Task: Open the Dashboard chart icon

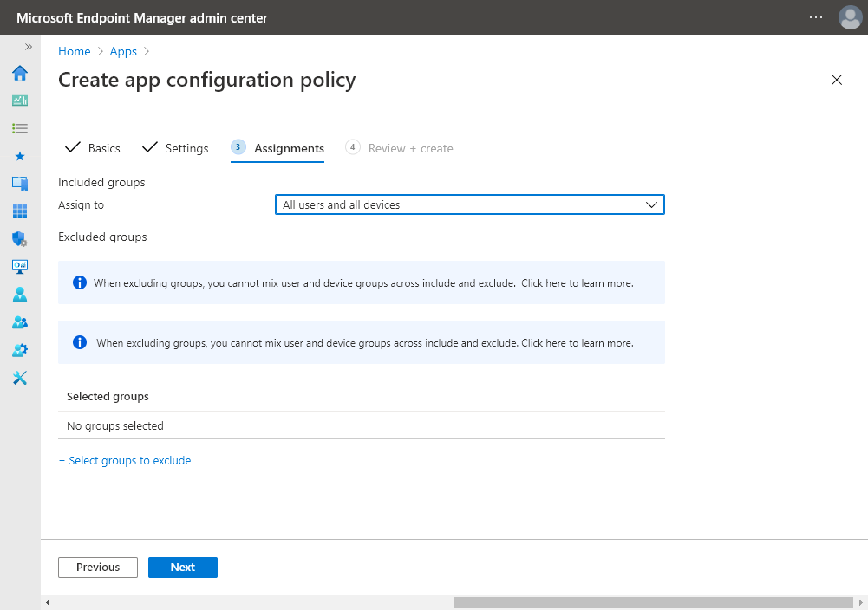Action: (x=20, y=101)
